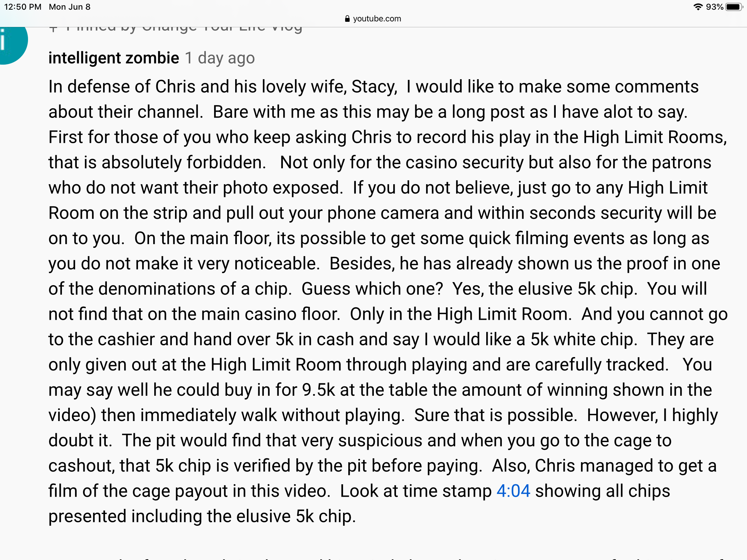Select the youtube.com address bar
Screen dimensions: 747x560
pos(373,19)
